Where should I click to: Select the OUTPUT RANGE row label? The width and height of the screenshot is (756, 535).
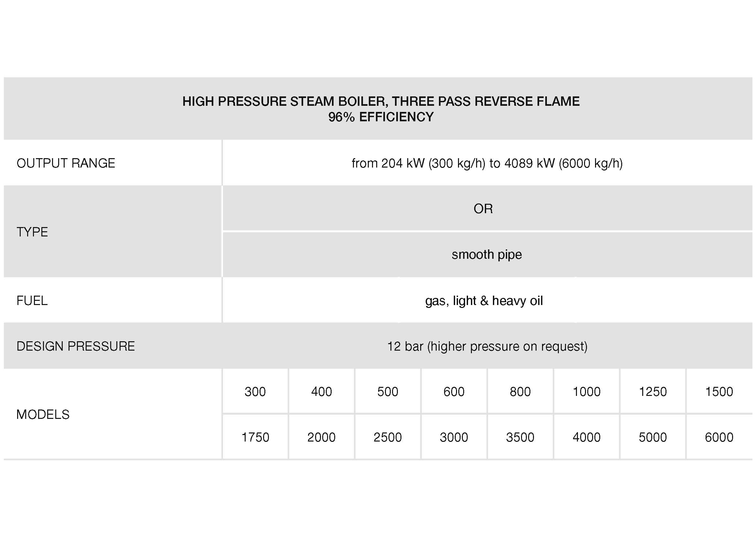pyautogui.click(x=66, y=163)
